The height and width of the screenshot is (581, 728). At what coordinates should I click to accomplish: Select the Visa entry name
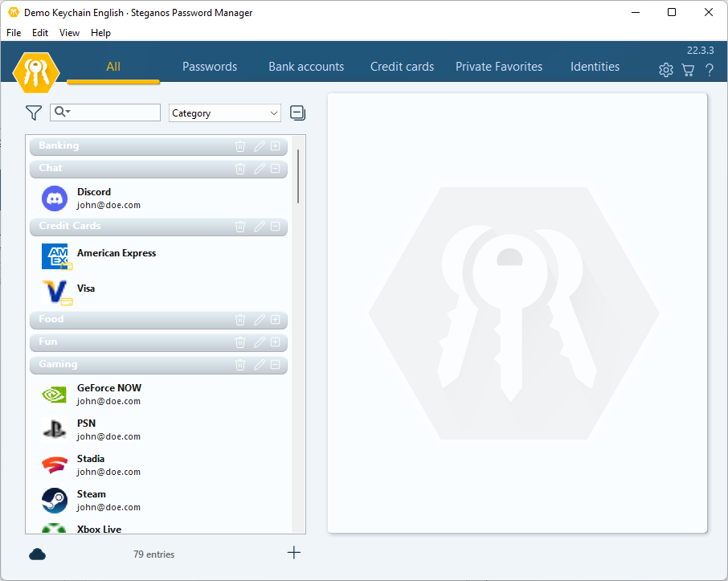tap(86, 288)
